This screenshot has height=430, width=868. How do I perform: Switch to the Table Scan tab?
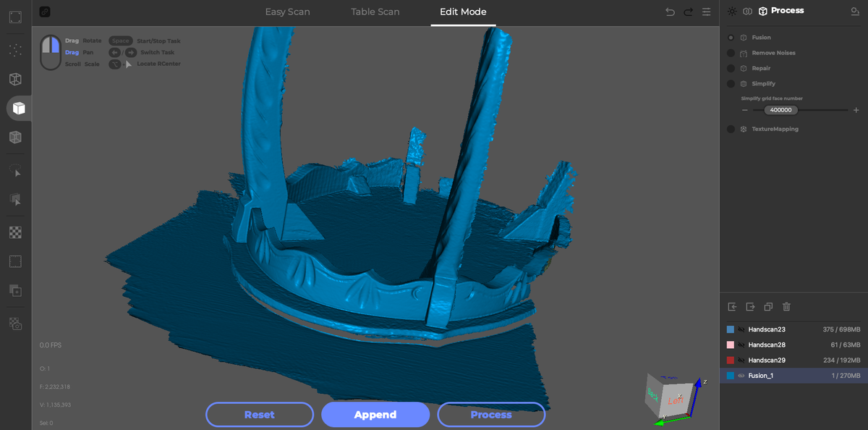(x=375, y=12)
